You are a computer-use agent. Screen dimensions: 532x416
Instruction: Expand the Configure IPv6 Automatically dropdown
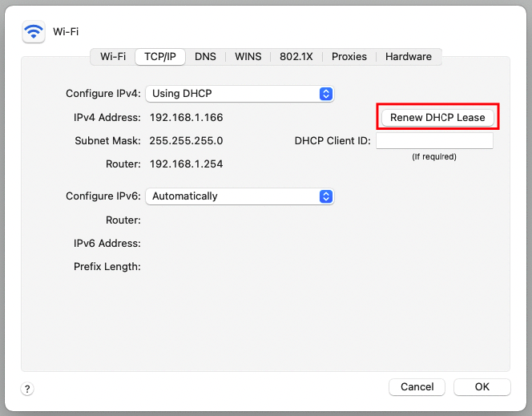point(240,196)
